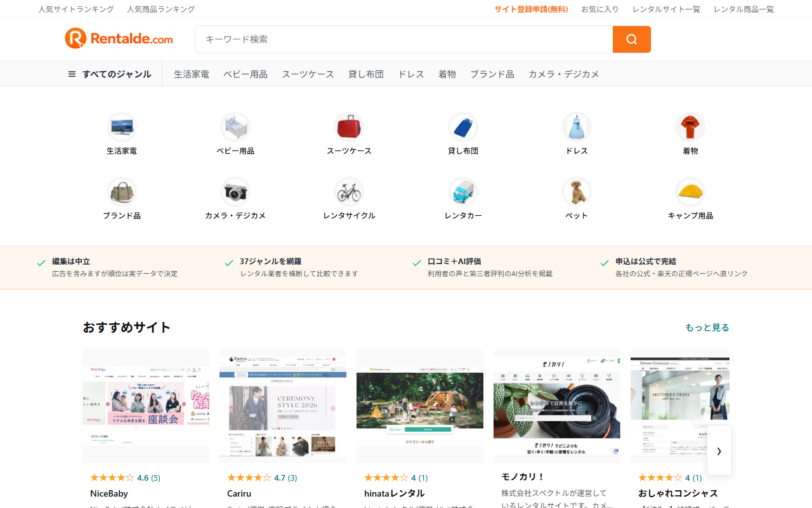Select the ペット dog category icon
Viewport: 812px width, 508px height.
tap(577, 191)
